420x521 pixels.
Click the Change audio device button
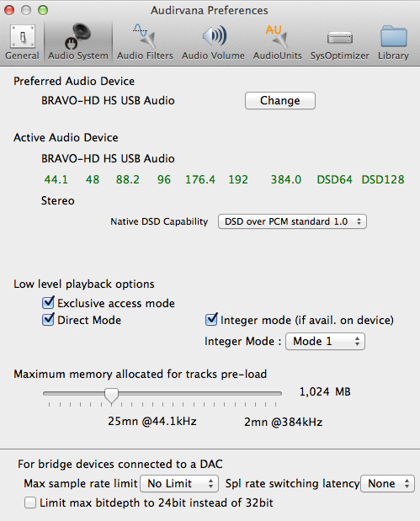pos(280,100)
